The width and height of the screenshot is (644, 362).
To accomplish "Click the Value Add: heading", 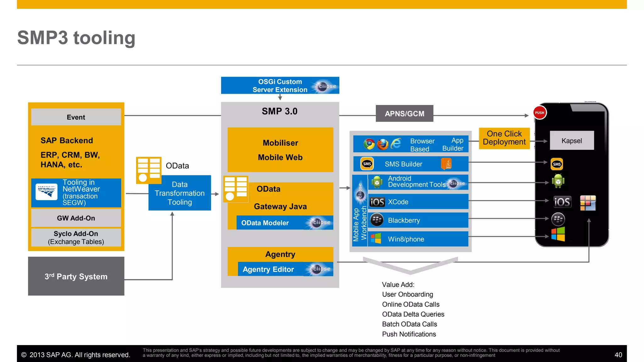I will [398, 285].
